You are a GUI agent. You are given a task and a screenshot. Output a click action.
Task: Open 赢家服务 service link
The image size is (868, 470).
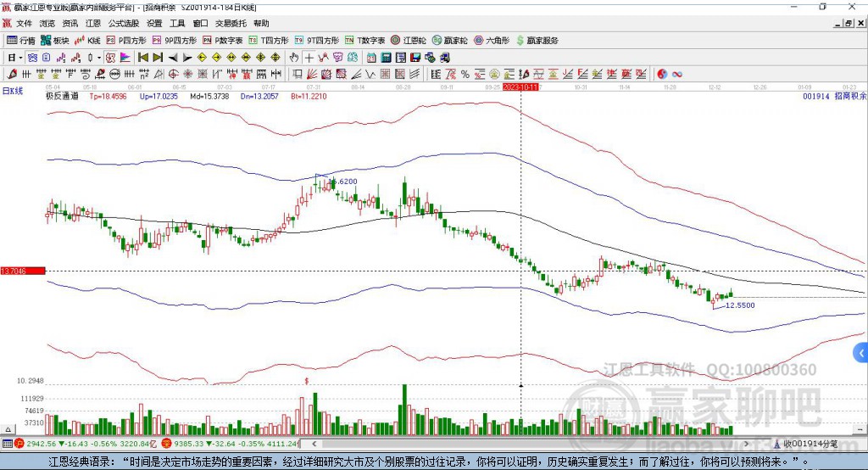point(537,41)
